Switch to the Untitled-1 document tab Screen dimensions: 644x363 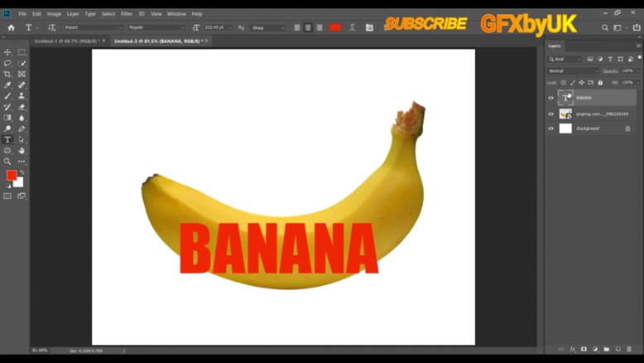coord(66,41)
